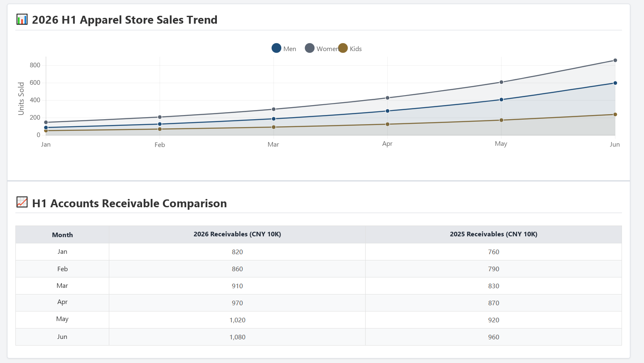Click the Kids data point for May
644x363 pixels.
tap(501, 120)
